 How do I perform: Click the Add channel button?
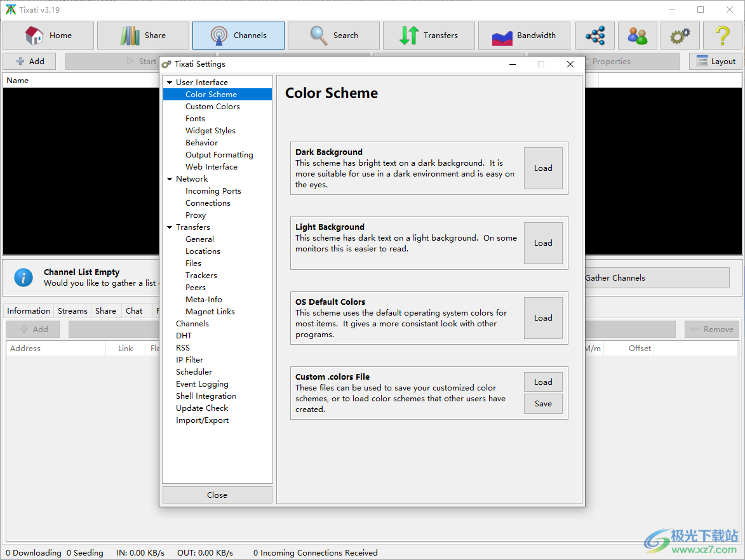[29, 62]
